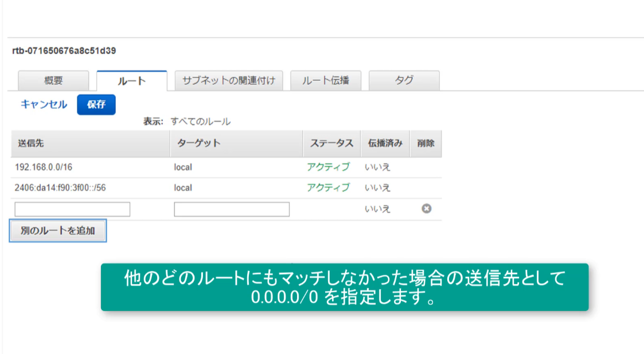
Task: Switch to the 概要 tab
Action: (x=53, y=80)
